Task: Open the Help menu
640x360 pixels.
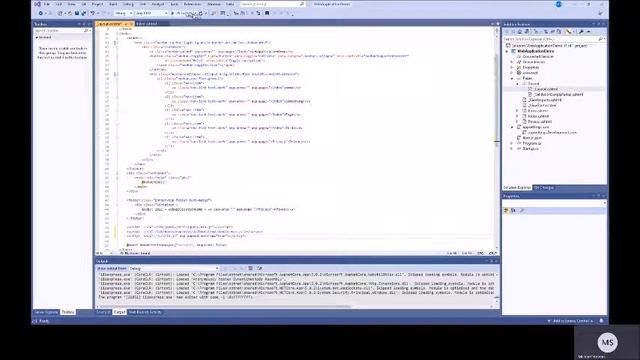Action: click(x=230, y=4)
